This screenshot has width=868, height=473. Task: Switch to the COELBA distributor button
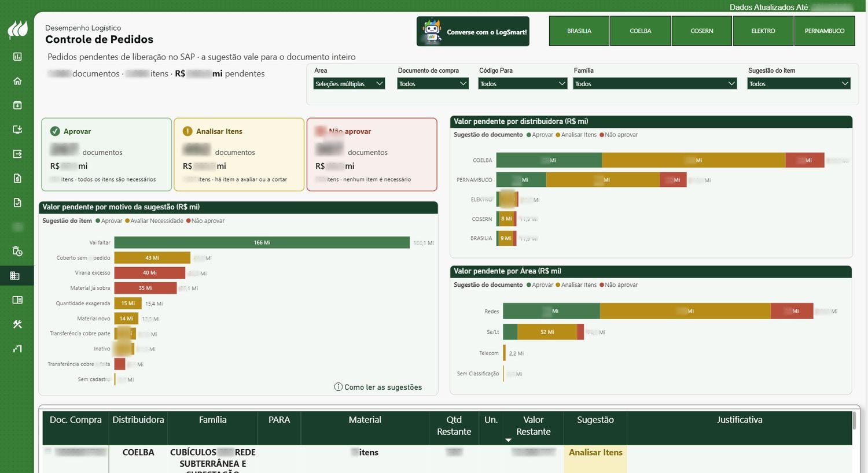[x=641, y=31]
